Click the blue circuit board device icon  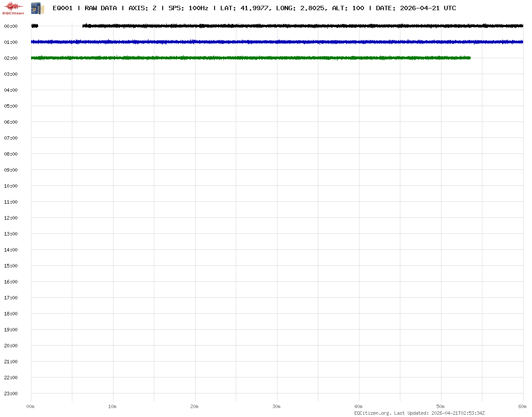(37, 8)
